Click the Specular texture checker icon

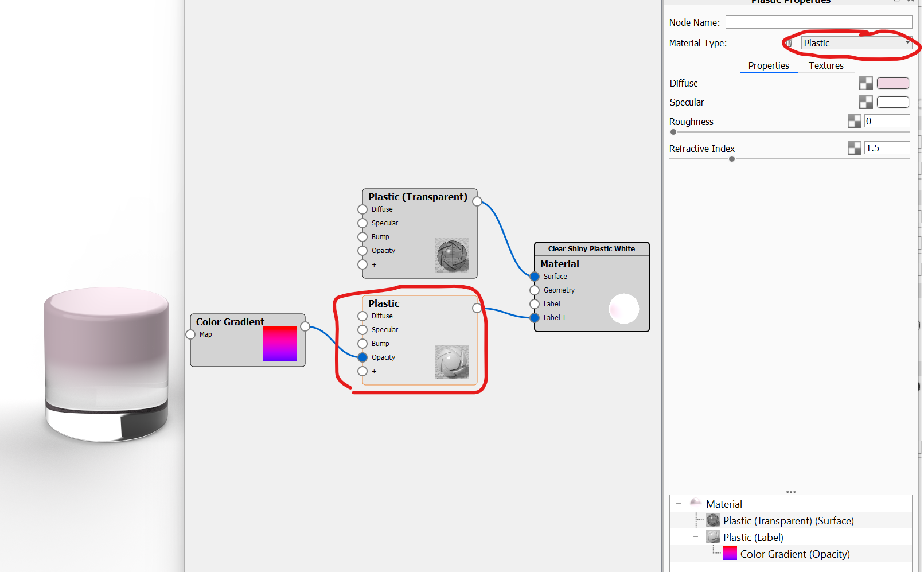[865, 102]
